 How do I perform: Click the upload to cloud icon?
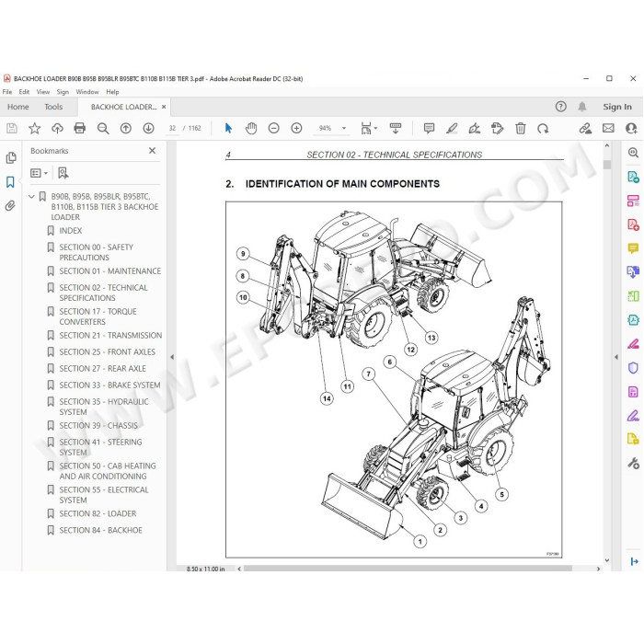(x=57, y=129)
